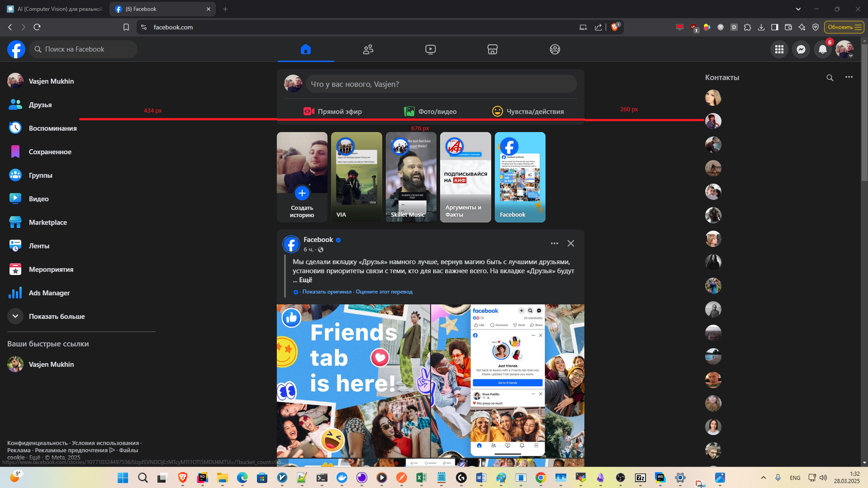
Task: Click the Facebook logo icon
Action: pos(16,49)
